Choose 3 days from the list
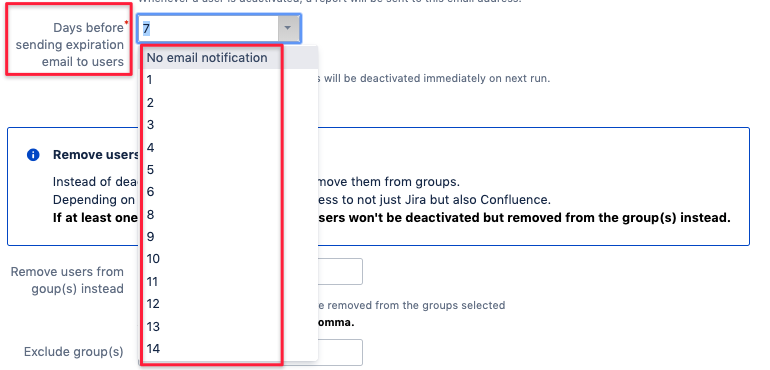Image resolution: width=770 pixels, height=370 pixels. pyautogui.click(x=228, y=125)
